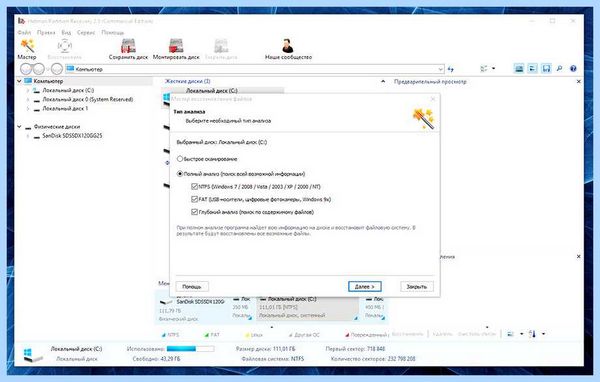This screenshot has height=382, width=600.
Task: Click the bottom toolbar sort icon
Action: [x=532, y=334]
